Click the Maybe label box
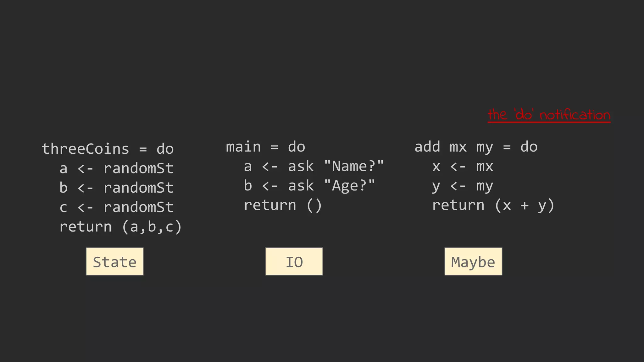 click(473, 261)
